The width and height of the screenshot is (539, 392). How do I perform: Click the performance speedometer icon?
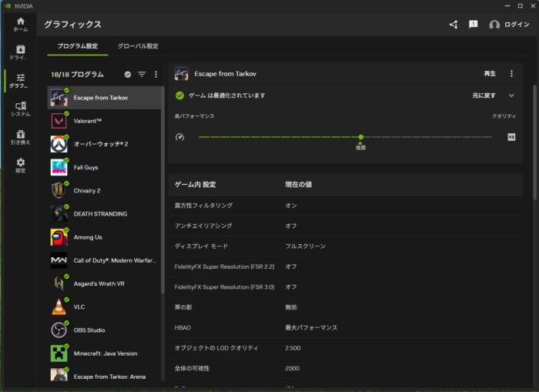point(179,137)
